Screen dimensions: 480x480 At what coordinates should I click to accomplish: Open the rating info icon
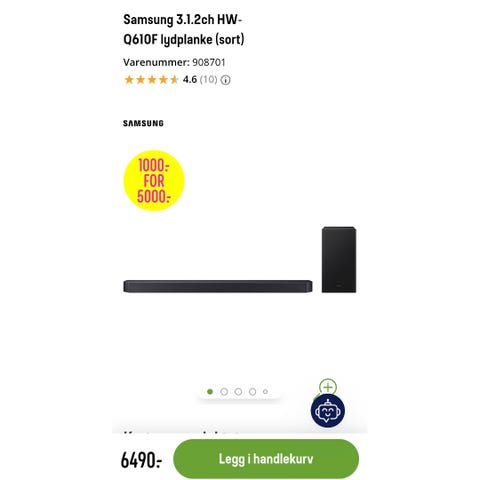click(x=226, y=80)
